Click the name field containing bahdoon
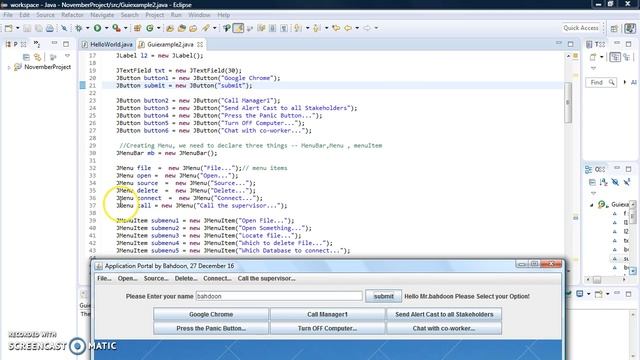The width and height of the screenshot is (640, 360). point(279,296)
